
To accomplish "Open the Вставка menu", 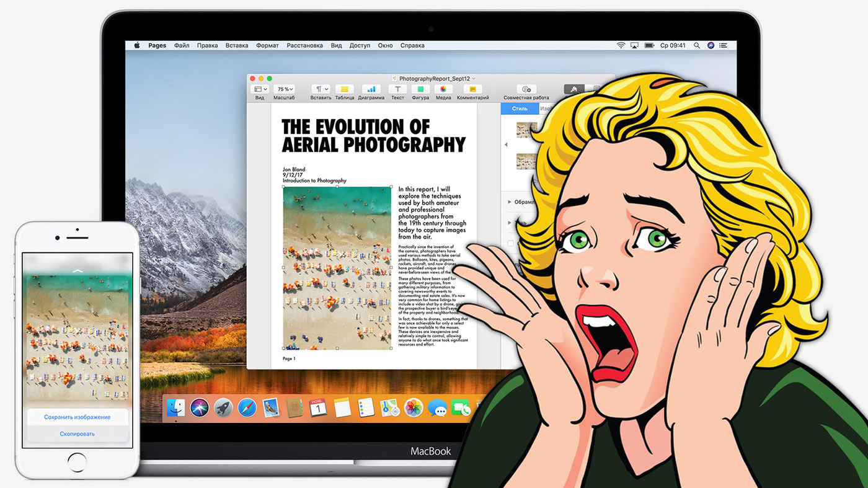I will click(237, 45).
